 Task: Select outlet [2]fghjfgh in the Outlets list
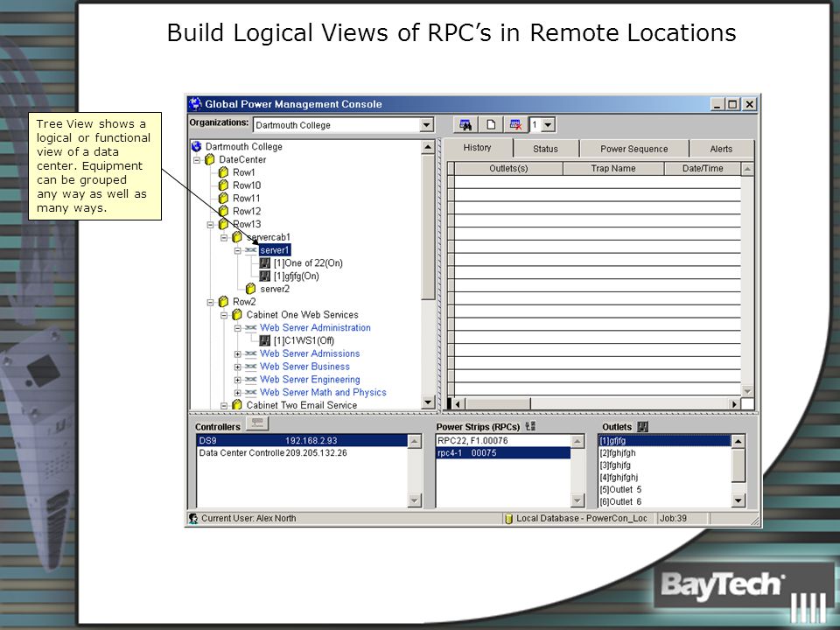(x=664, y=452)
